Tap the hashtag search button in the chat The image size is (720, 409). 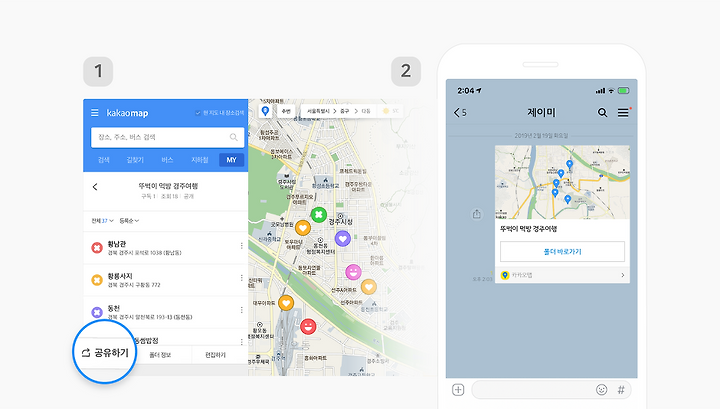(x=621, y=390)
